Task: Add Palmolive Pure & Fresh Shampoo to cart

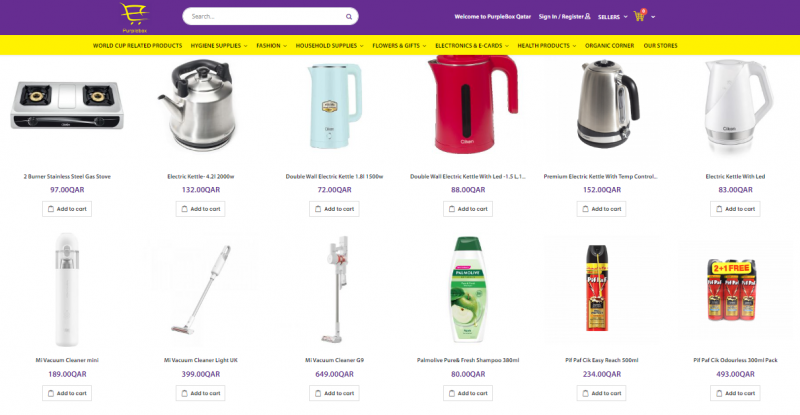Action: click(x=468, y=393)
